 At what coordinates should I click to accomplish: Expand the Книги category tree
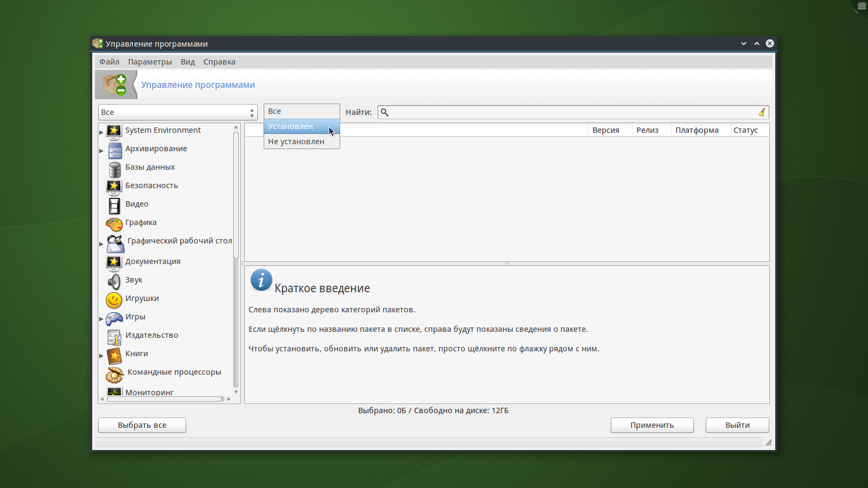click(x=101, y=356)
